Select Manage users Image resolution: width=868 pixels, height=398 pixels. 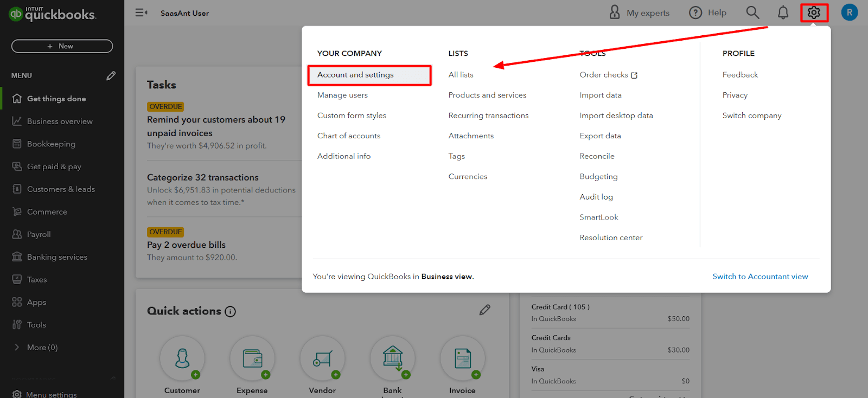(x=342, y=95)
